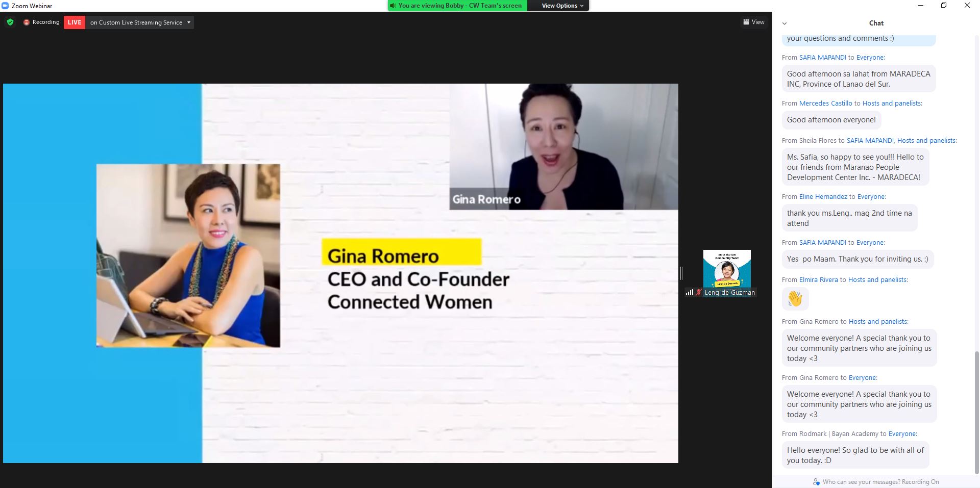Click the waving hand emoji message
This screenshot has height=488, width=980.
point(795,298)
